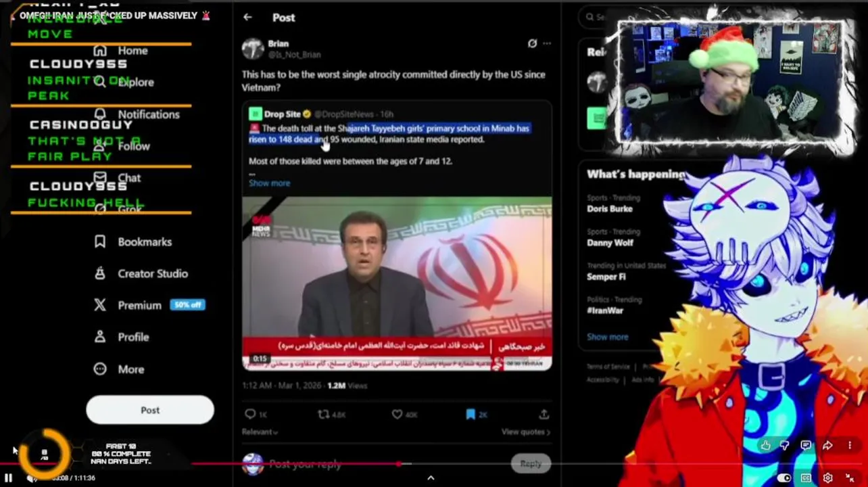Viewport: 868px width, 487px height.
Task: Open the Relevant replies sort dropdown
Action: (x=260, y=432)
